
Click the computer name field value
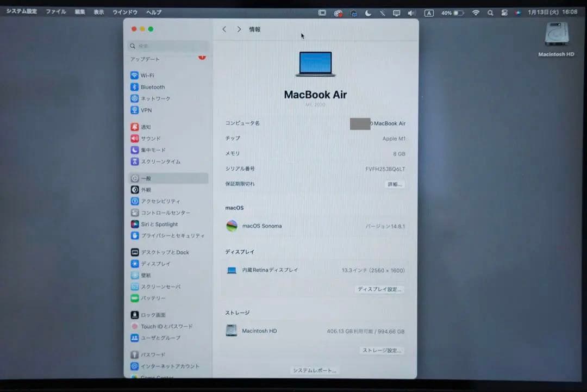[378, 123]
